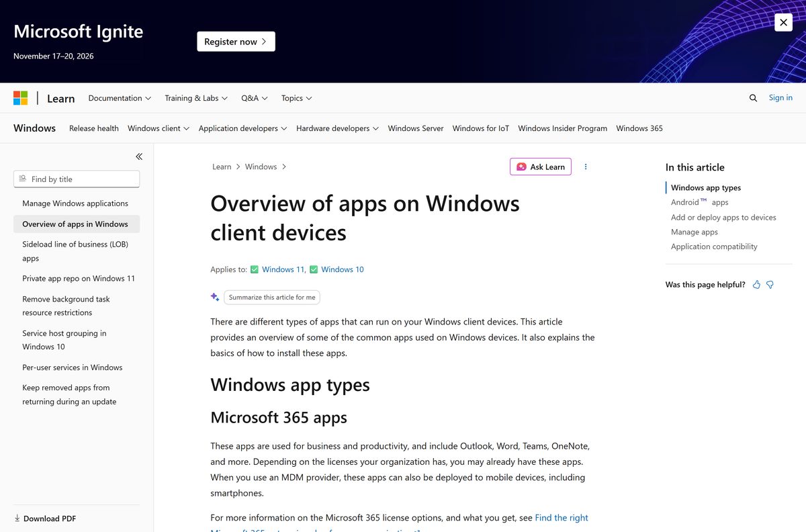Open the Windows product home link
This screenshot has height=532, width=806.
[34, 128]
